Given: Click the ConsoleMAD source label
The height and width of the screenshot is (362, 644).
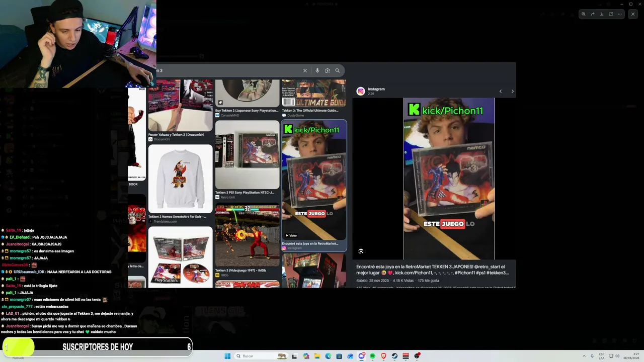Looking at the screenshot, I should pyautogui.click(x=230, y=116).
